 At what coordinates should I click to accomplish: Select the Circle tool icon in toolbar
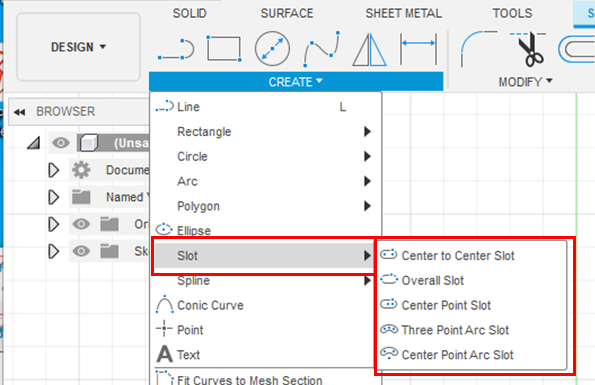(x=272, y=49)
